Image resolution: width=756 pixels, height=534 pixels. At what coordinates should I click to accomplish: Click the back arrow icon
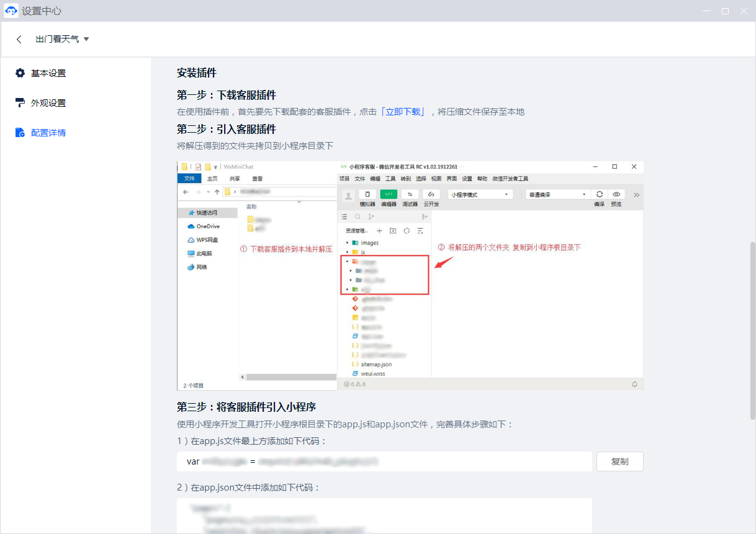[19, 39]
